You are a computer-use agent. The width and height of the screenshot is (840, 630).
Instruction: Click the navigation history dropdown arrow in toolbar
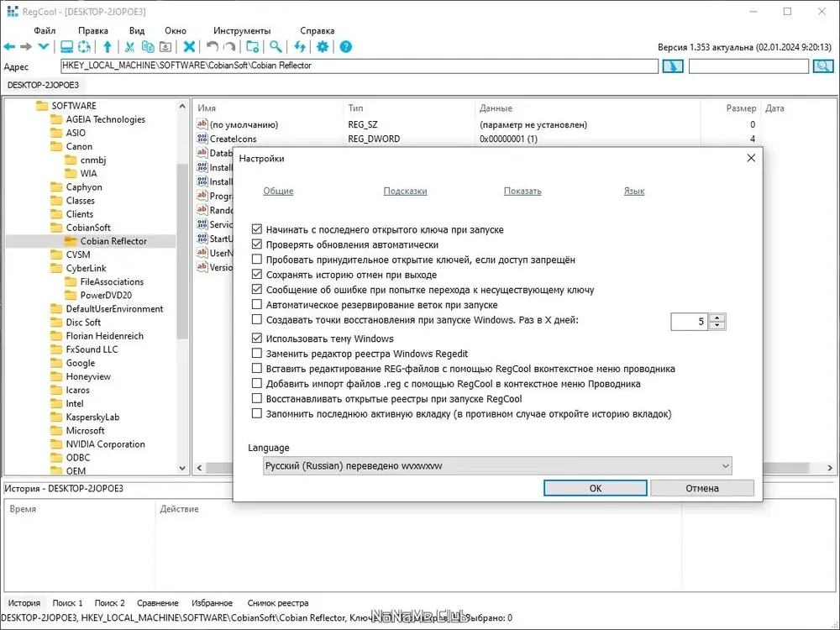pyautogui.click(x=44, y=47)
